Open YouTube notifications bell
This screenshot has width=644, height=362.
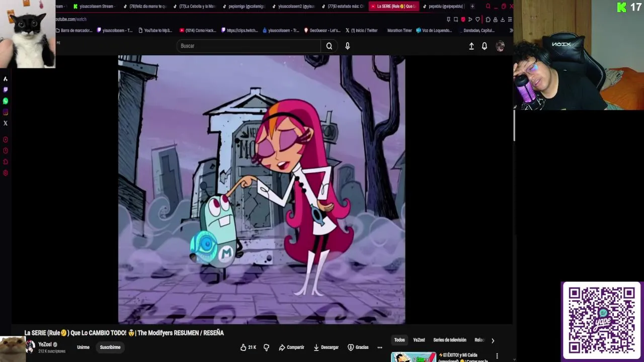click(x=485, y=46)
